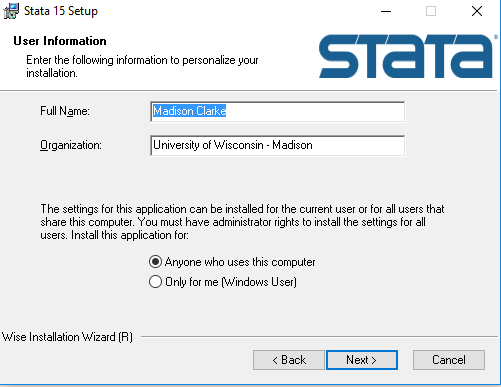Image resolution: width=501 pixels, height=387 pixels.
Task: Click the Stata logo in the header
Action: pos(407,56)
